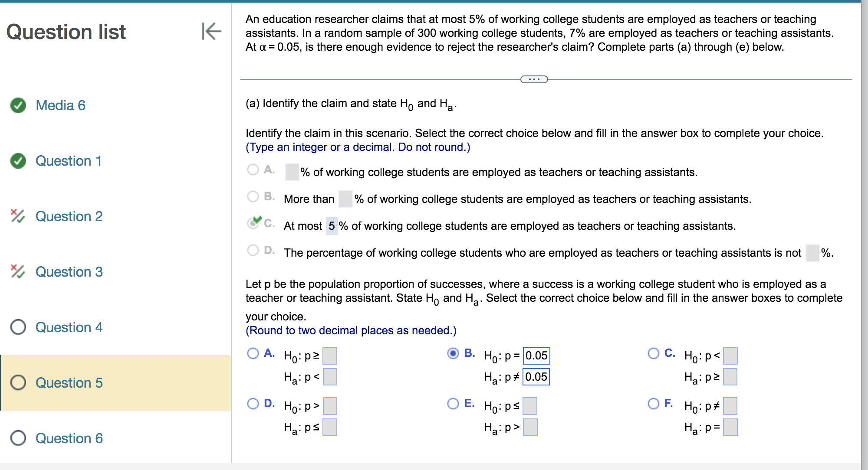Select hypothesis option F with H0: p ≠

(653, 403)
